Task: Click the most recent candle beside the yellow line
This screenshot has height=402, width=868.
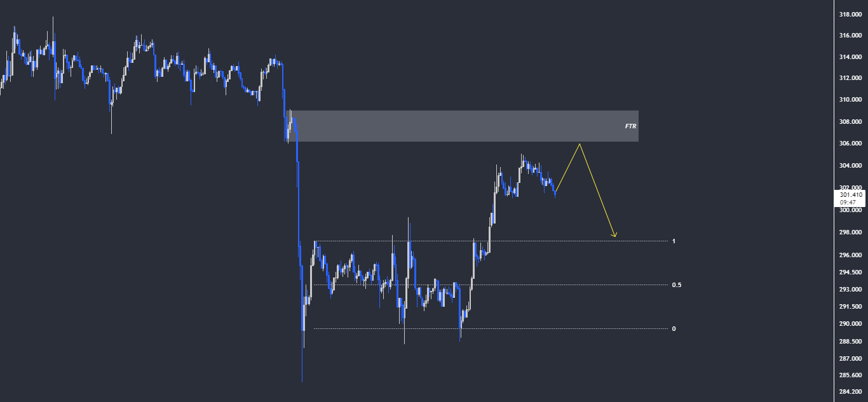Action: (x=555, y=192)
